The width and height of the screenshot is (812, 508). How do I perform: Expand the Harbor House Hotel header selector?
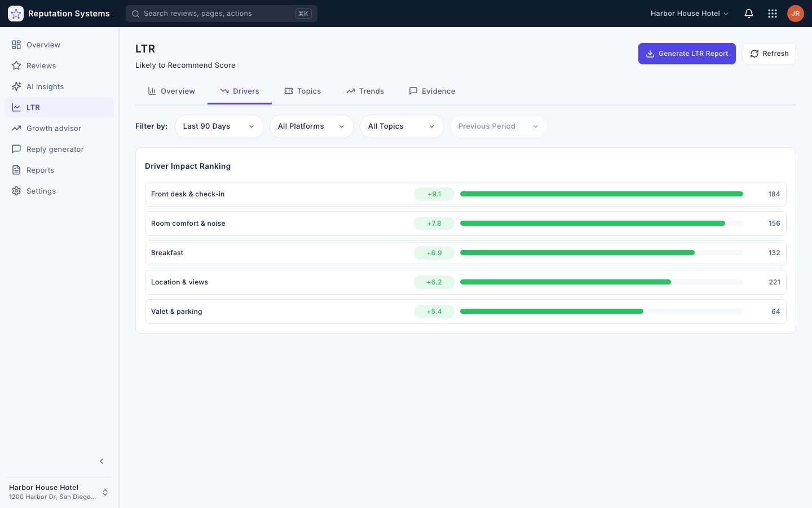click(690, 14)
